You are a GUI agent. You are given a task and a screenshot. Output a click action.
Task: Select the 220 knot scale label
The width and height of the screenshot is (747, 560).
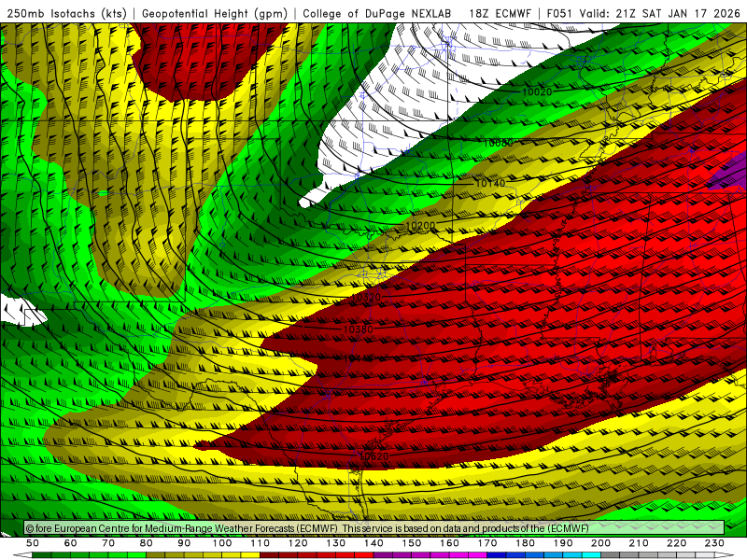point(677,543)
